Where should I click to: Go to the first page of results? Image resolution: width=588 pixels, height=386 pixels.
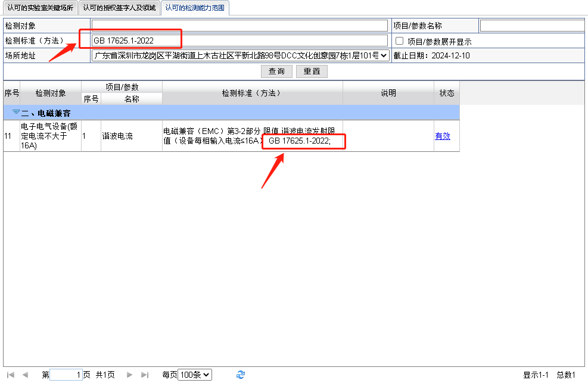click(x=10, y=375)
